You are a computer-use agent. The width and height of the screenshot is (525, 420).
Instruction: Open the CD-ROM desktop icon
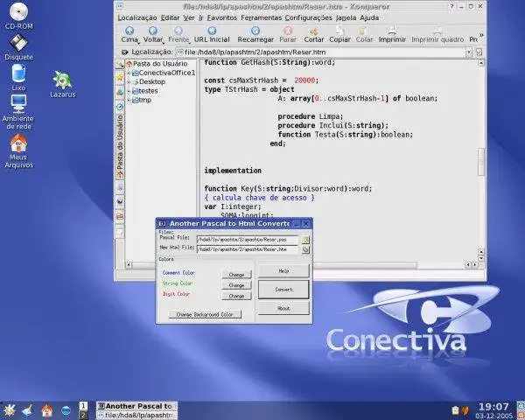point(18,16)
